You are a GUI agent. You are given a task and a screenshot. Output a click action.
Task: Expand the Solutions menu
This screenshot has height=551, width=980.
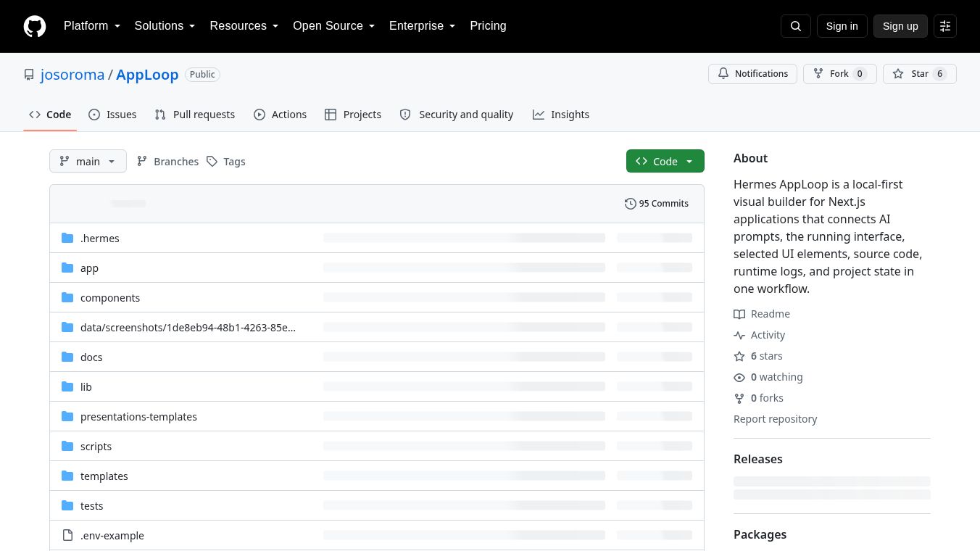coord(165,26)
